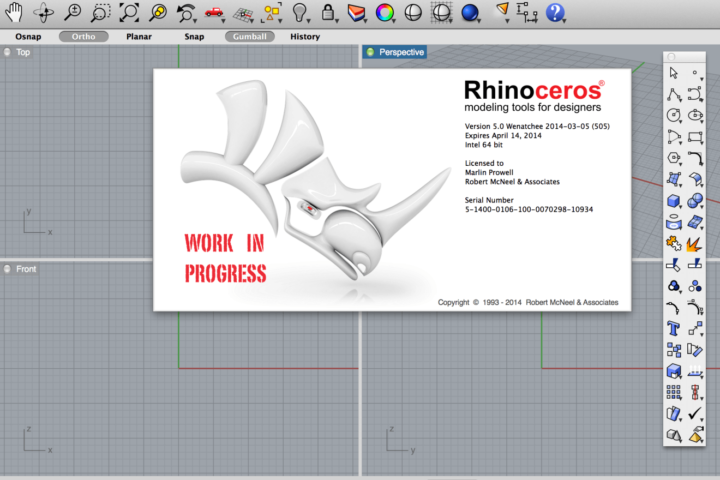Screen dimensions: 720x480
Task: Click the Expires April 14, 2014 text
Action: [x=503, y=136]
